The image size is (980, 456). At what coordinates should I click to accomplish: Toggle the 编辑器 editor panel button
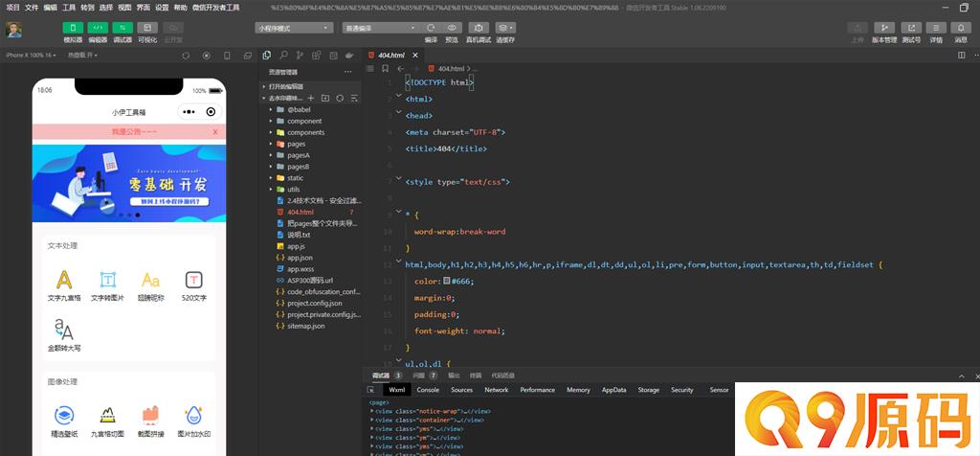pos(98,28)
